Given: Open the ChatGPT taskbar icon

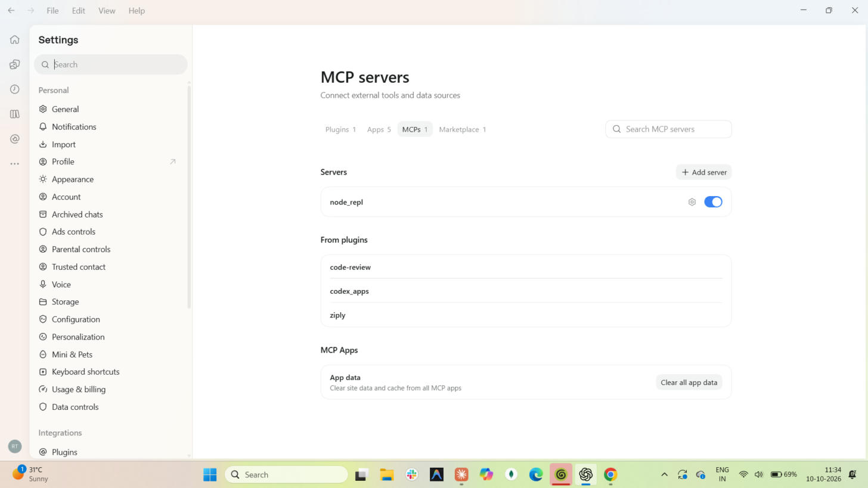Looking at the screenshot, I should pyautogui.click(x=585, y=475).
